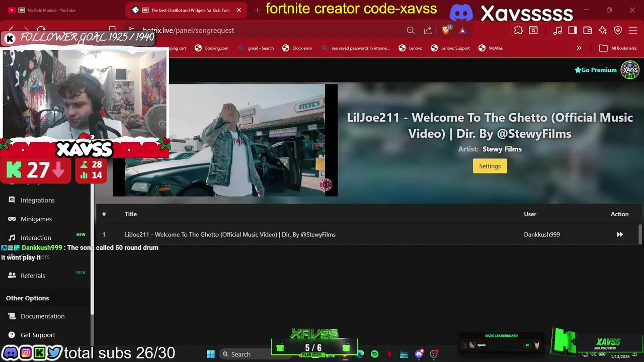Click the Action column header

pos(619,214)
